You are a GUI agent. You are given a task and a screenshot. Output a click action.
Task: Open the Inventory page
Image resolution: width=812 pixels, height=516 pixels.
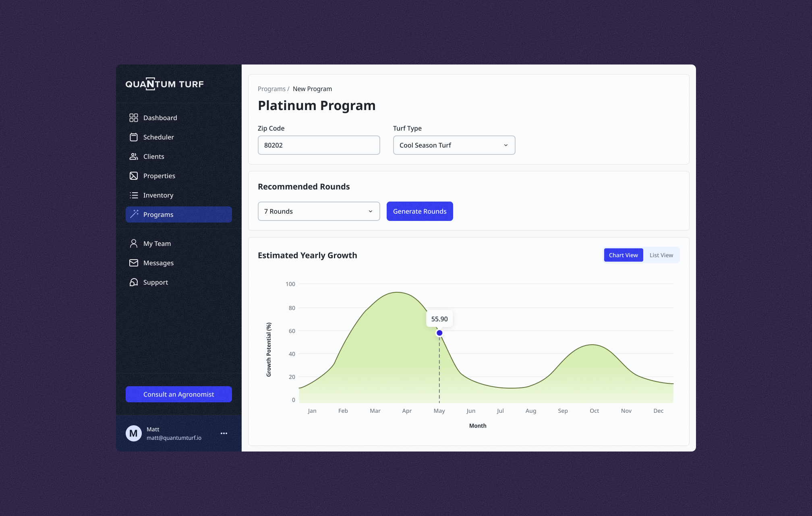(179, 195)
